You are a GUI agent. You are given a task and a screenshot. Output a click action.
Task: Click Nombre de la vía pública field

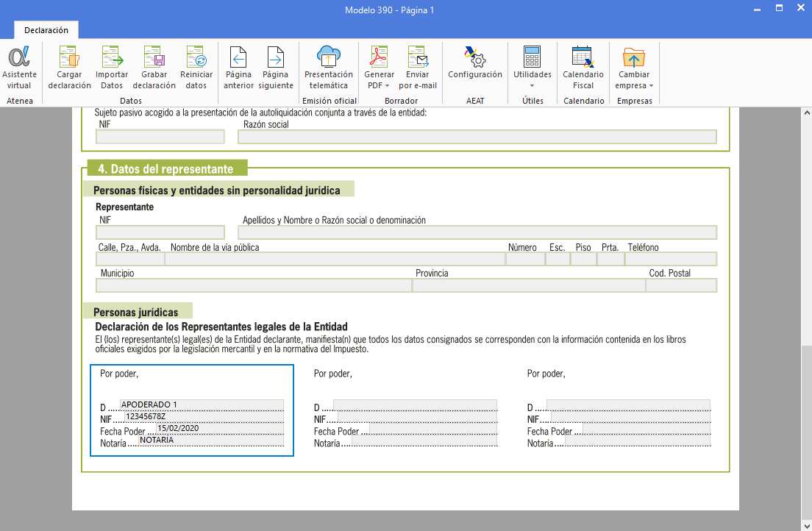click(x=335, y=258)
